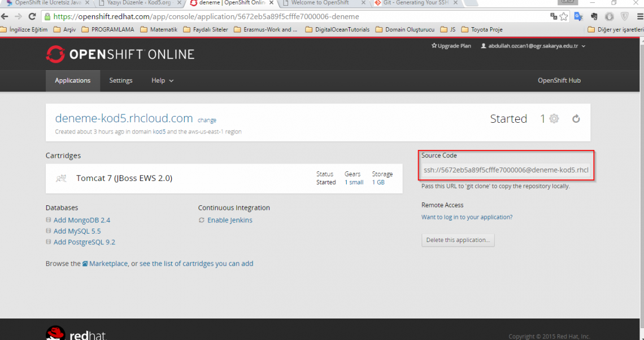Click the 'Started' application status text
Screen dimensions: 644x340
tap(508, 119)
